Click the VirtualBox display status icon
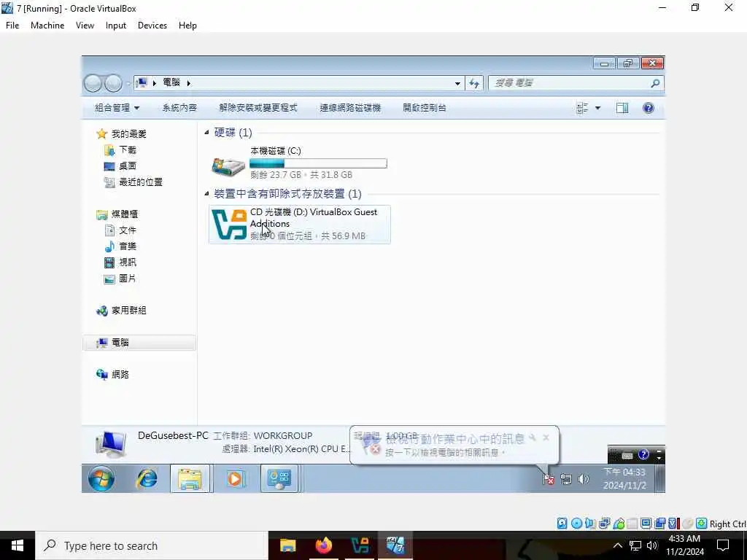Screen dimensions: 747x560 [646, 524]
